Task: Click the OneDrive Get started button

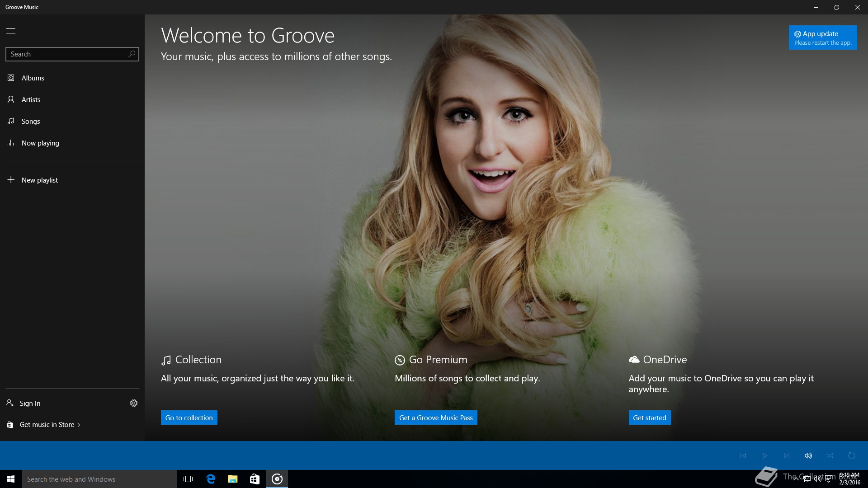Action: pos(650,418)
